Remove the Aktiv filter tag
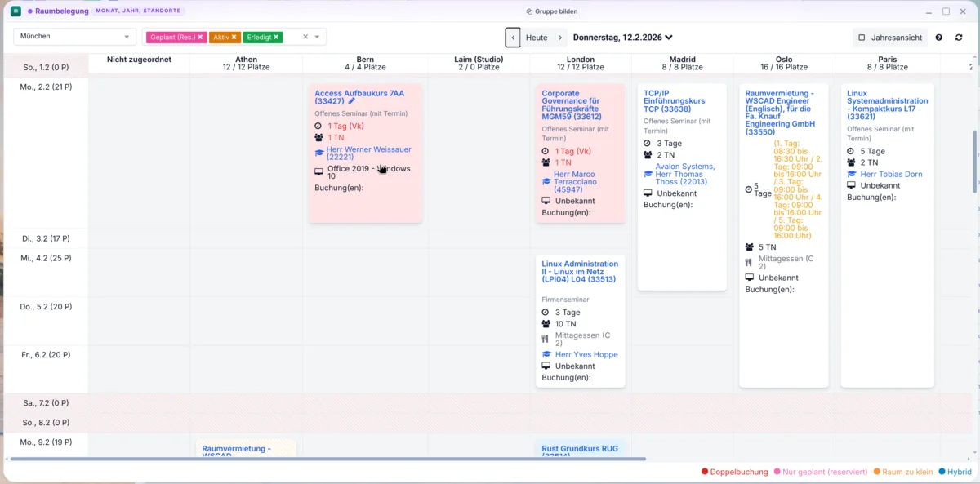Screen dimensions: 980x484 pos(234,37)
